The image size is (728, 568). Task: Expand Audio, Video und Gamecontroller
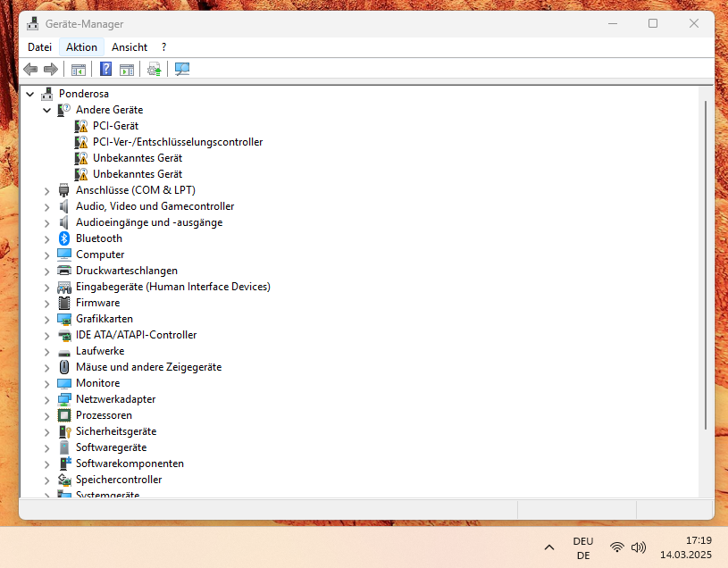pos(46,207)
